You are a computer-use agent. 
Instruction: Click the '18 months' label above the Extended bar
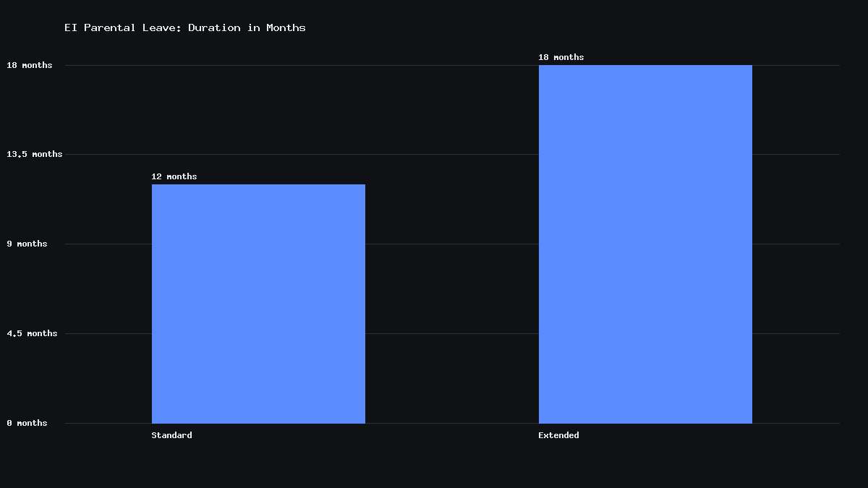click(561, 57)
